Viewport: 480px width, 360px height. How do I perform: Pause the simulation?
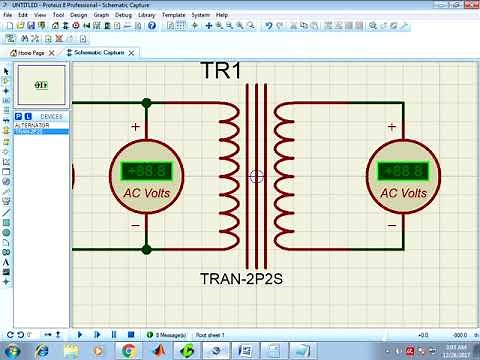click(x=114, y=335)
